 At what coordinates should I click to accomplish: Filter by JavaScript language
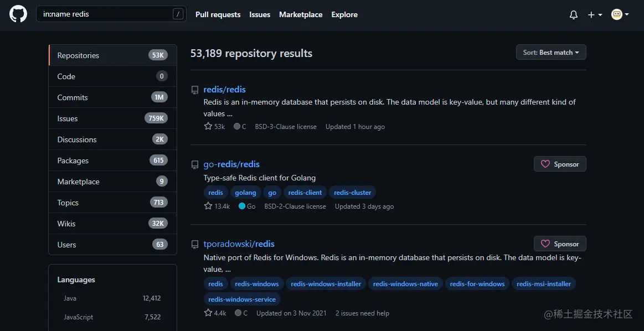[112, 317]
